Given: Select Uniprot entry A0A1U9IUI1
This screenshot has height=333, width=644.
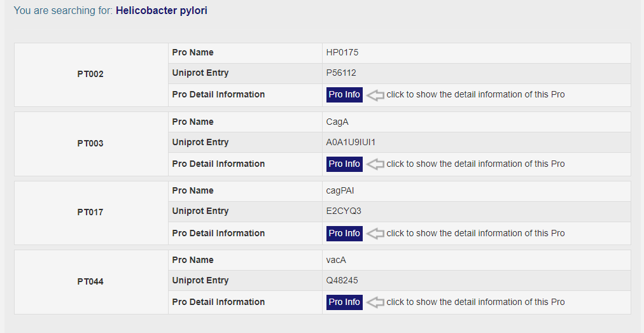Looking at the screenshot, I should click(x=355, y=142).
